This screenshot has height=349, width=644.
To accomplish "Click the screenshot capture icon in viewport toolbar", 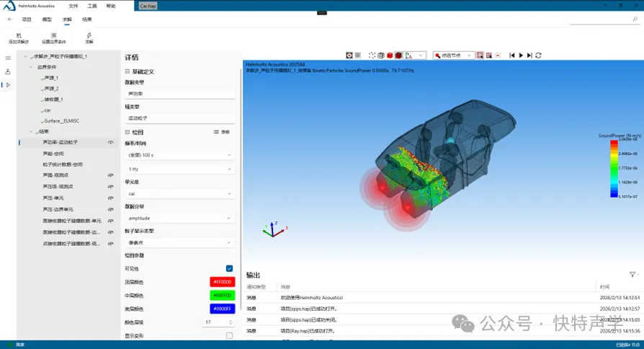I will [x=349, y=55].
